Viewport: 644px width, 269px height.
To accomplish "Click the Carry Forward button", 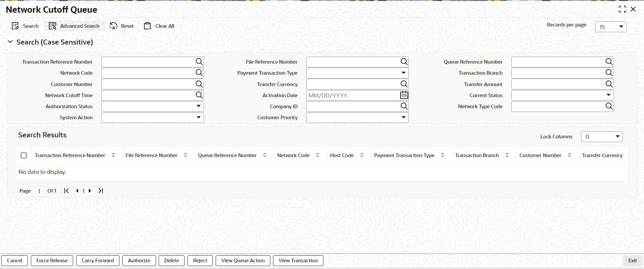I will (x=98, y=261).
